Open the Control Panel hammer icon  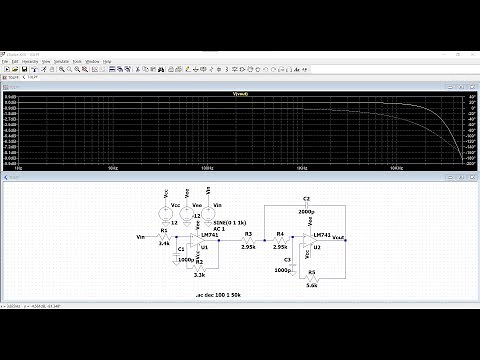tap(34, 69)
